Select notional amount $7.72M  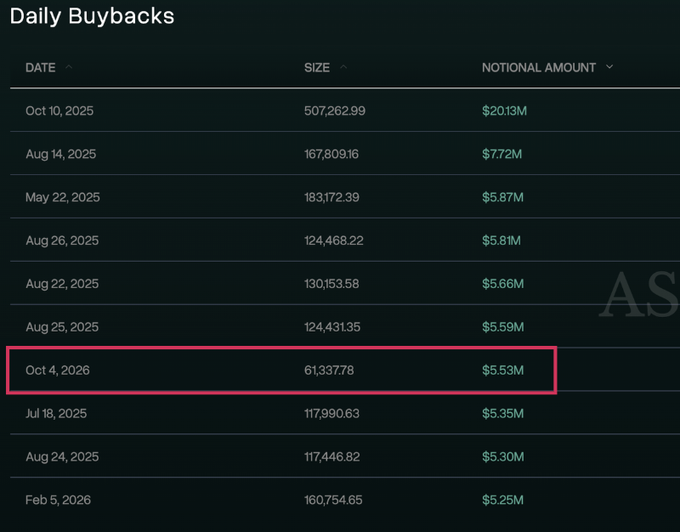point(502,154)
